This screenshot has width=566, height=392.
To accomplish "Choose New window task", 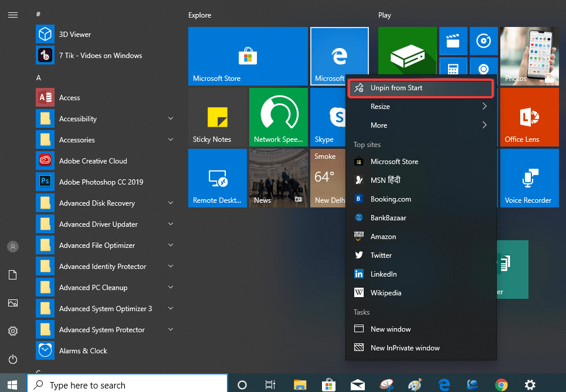I will click(x=421, y=329).
